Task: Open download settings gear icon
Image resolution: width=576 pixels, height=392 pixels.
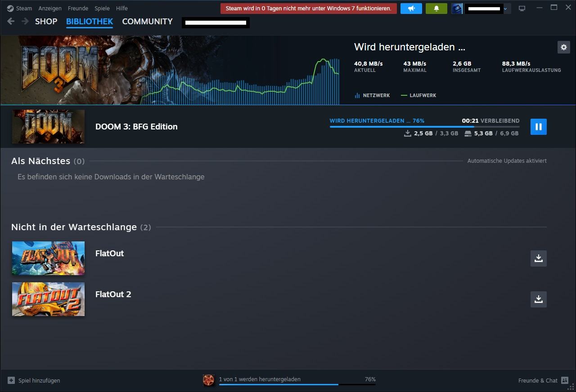Action: 563,47
